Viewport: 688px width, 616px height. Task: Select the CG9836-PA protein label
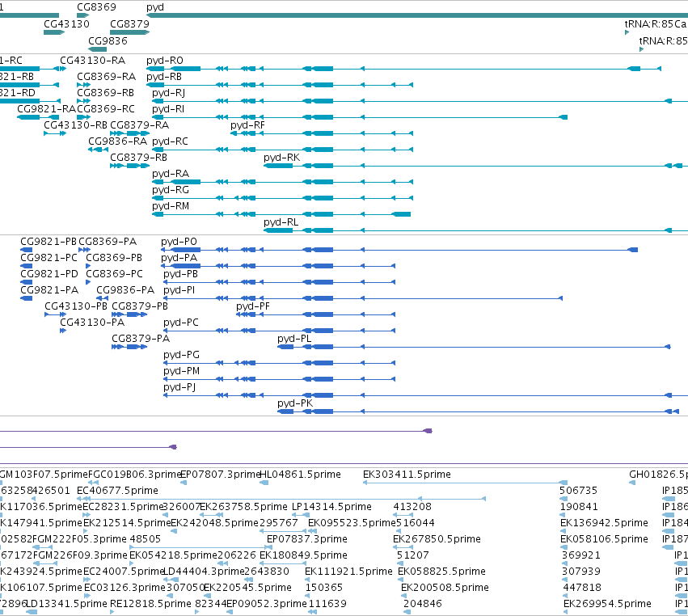pyautogui.click(x=125, y=290)
